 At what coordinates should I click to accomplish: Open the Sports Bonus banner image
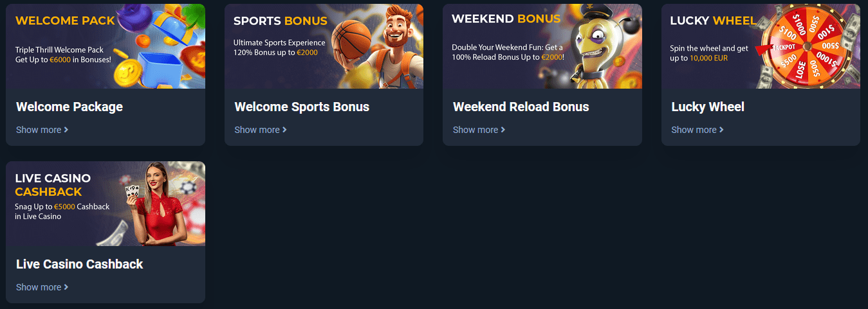click(324, 46)
